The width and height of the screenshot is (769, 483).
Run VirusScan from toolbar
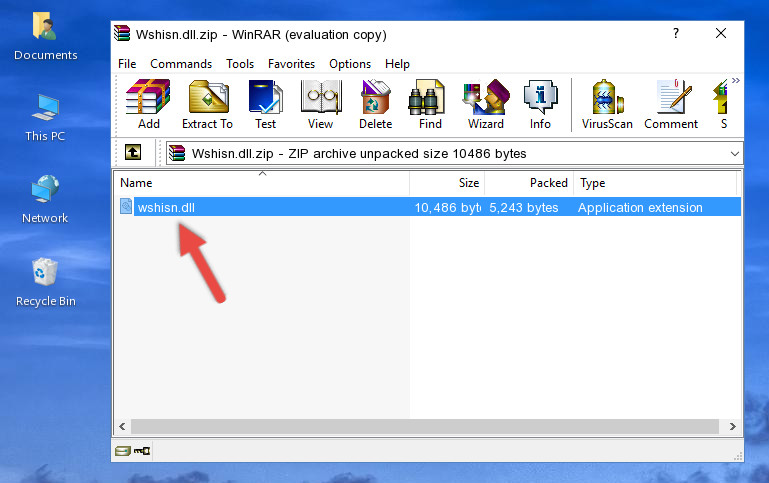(x=607, y=104)
